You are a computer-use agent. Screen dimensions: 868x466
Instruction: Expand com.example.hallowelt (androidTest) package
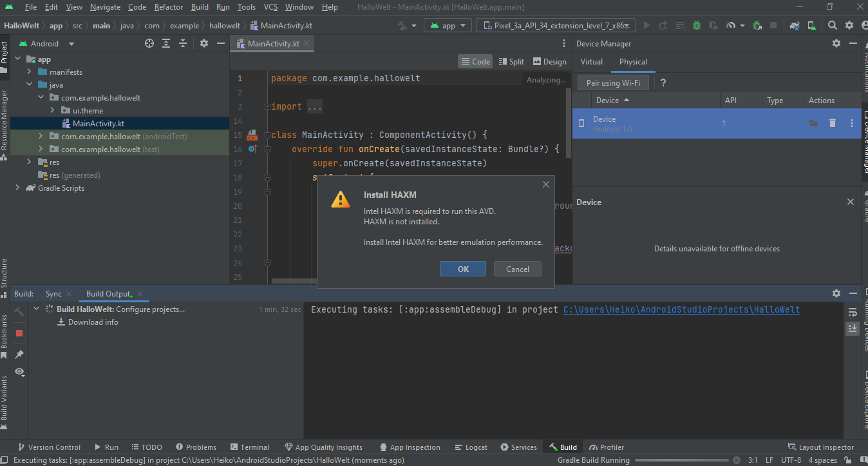(x=41, y=136)
